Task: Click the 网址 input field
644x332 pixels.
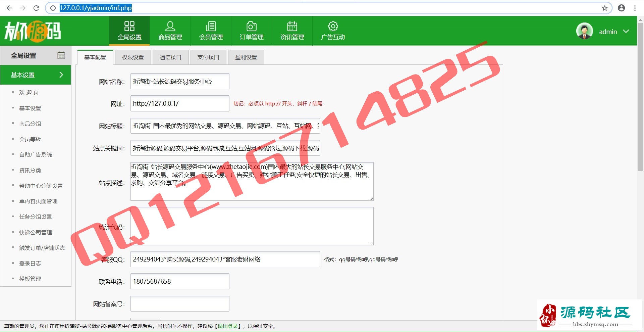Action: (180, 103)
